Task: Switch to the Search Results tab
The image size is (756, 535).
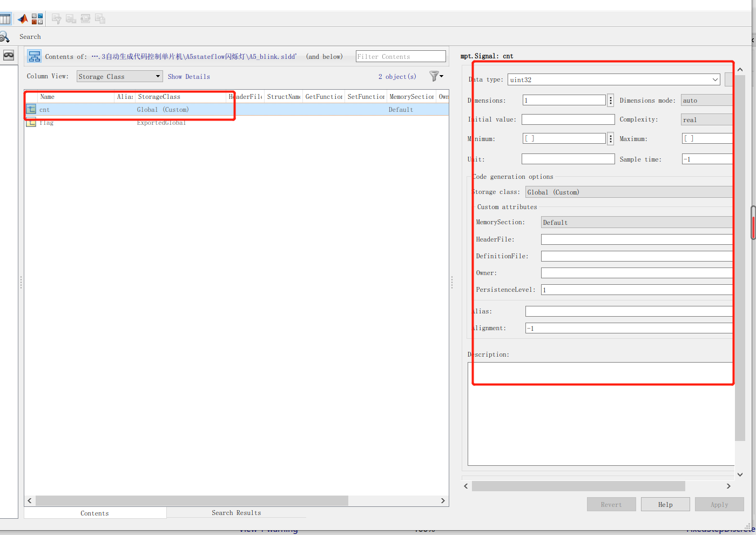Action: [237, 513]
